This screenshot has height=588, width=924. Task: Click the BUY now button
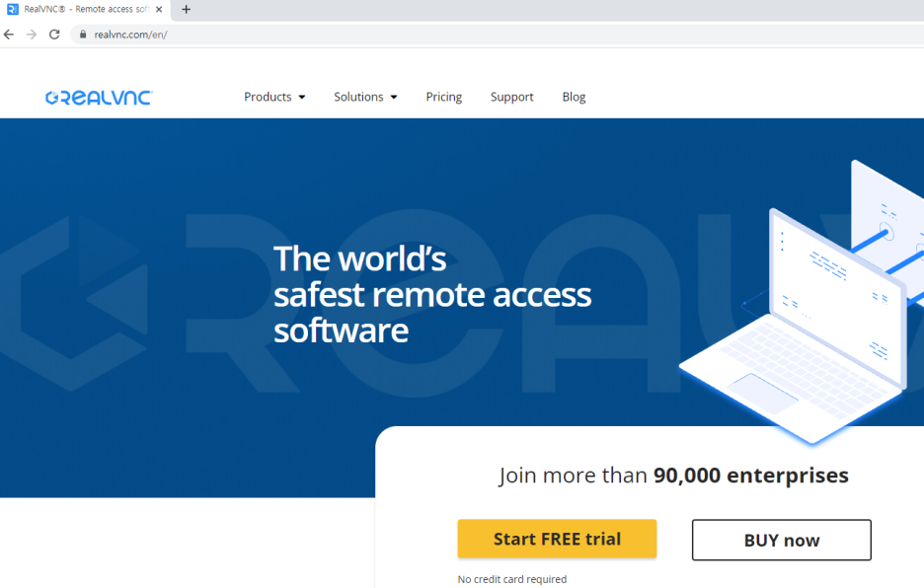[x=782, y=540]
